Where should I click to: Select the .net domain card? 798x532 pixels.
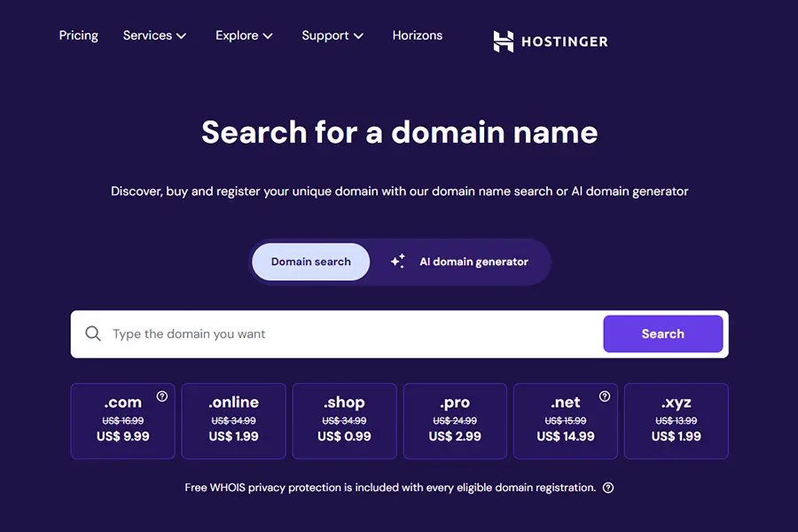[x=566, y=421]
